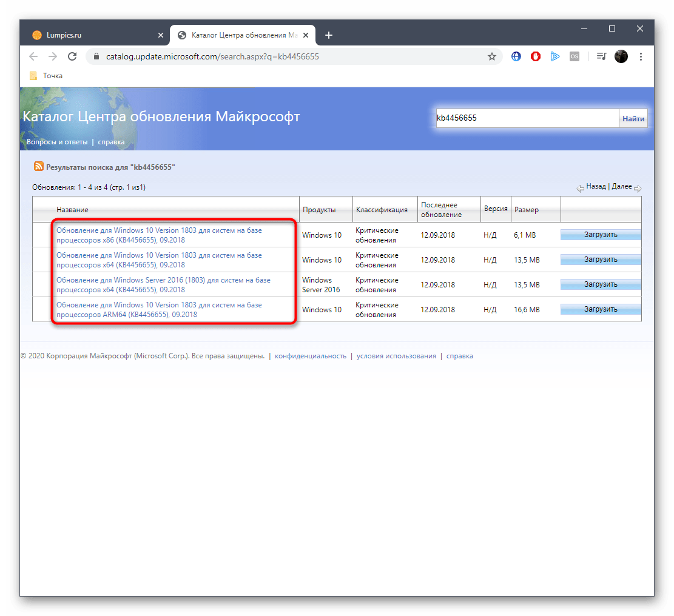
Task: Go back using the browser back arrow
Action: coord(33,56)
